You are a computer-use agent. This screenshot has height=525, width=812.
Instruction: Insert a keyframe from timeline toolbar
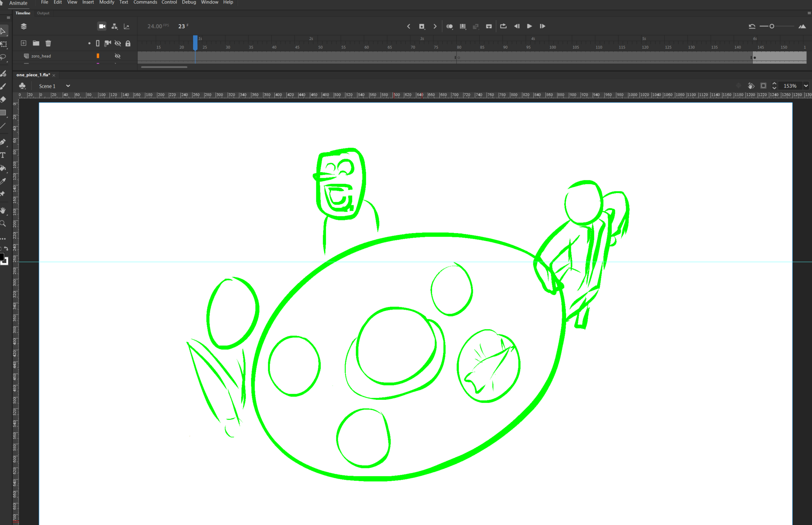[x=422, y=26]
